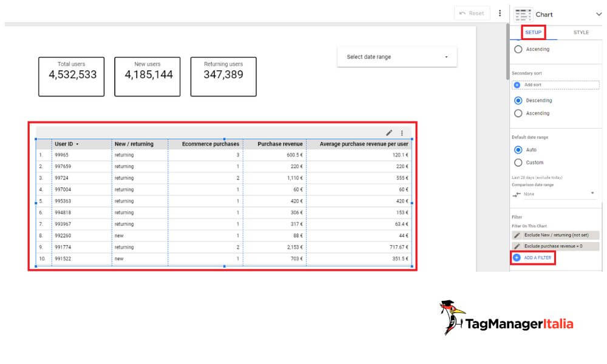Click the Purchase revenue column header
The width and height of the screenshot is (607, 364).
(x=280, y=144)
